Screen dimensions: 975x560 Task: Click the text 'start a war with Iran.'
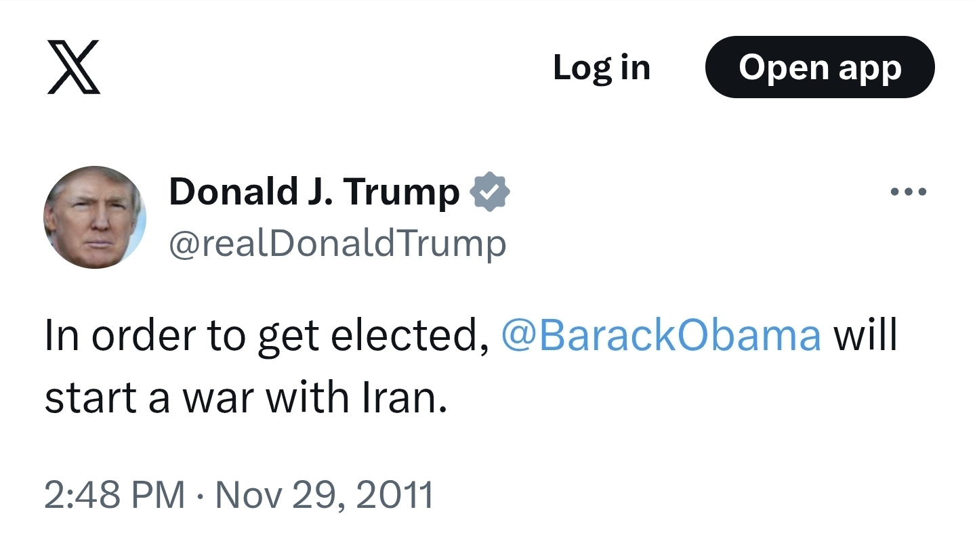coord(245,398)
